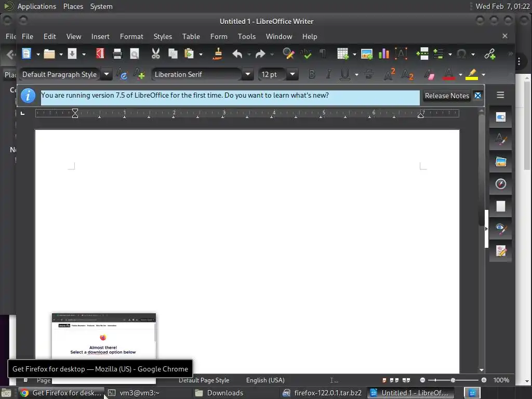Click the Print icon
The height and width of the screenshot is (399, 532).
(117, 54)
